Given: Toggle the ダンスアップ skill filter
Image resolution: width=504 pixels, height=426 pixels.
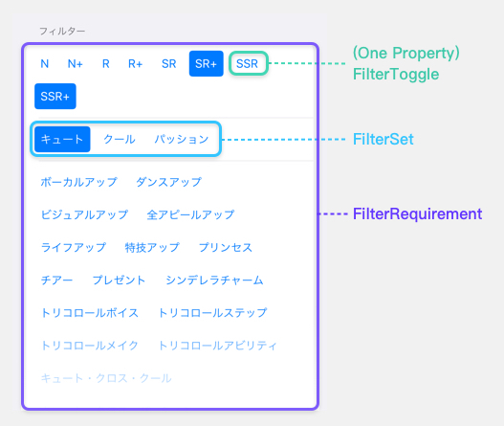Looking at the screenshot, I should [168, 182].
